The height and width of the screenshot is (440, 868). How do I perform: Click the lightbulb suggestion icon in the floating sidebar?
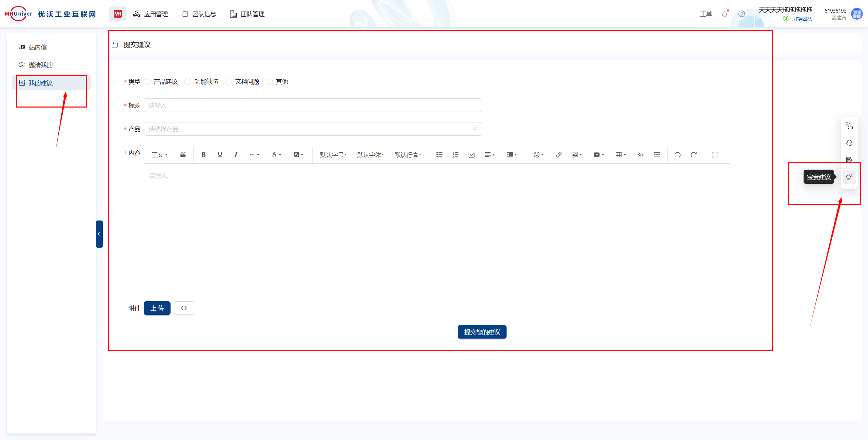[x=849, y=177]
